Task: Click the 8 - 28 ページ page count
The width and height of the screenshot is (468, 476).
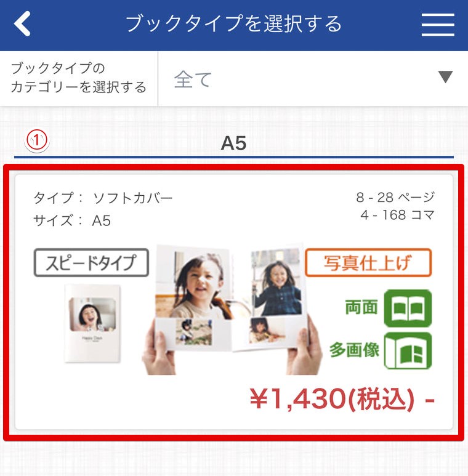Action: point(395,198)
